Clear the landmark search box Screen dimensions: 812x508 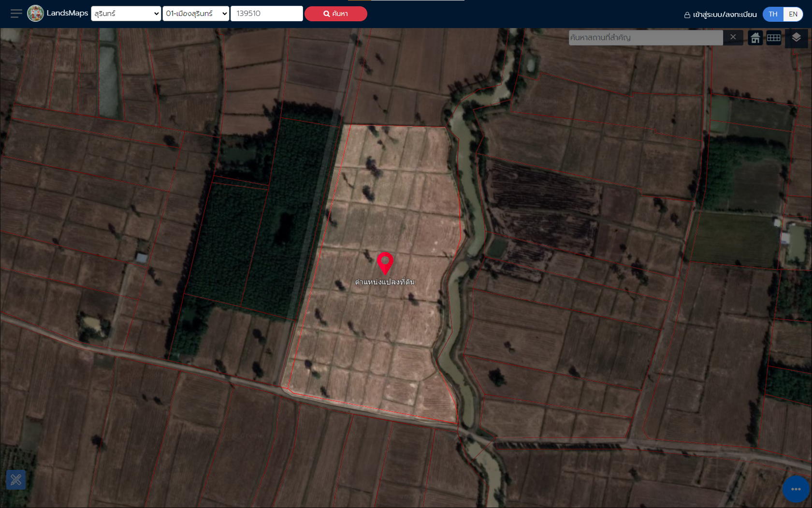pos(733,37)
